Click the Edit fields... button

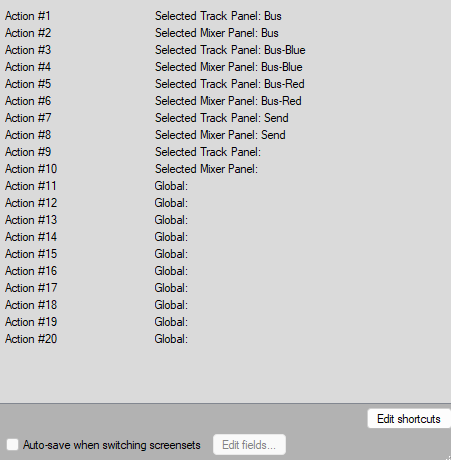[249, 445]
